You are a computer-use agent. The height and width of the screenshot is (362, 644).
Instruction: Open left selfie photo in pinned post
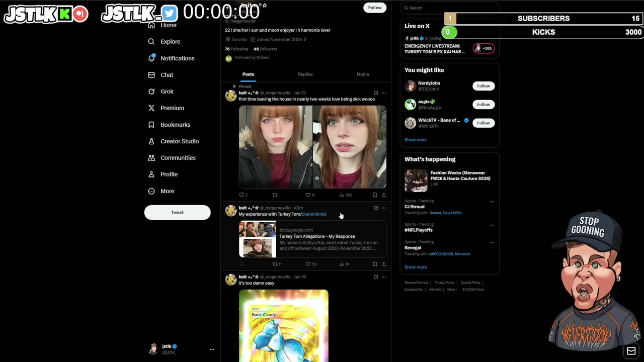(276, 146)
